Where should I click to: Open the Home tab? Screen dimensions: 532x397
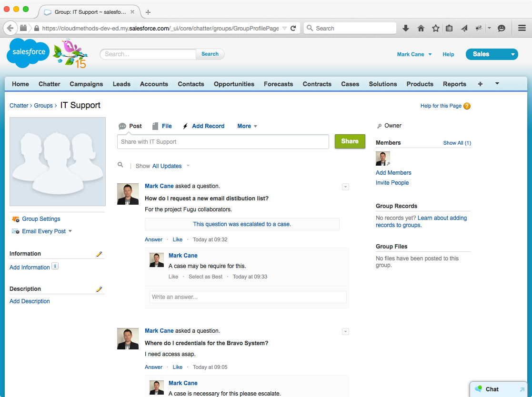pos(20,84)
